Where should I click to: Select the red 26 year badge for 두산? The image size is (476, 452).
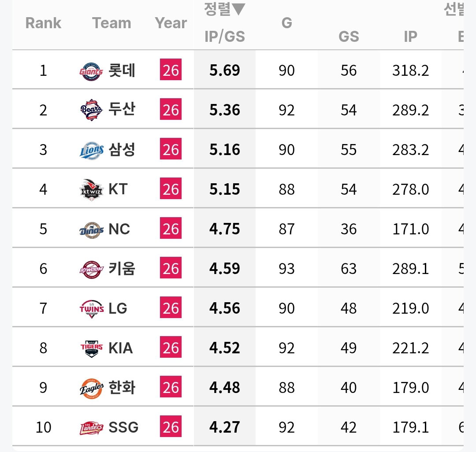click(x=171, y=109)
